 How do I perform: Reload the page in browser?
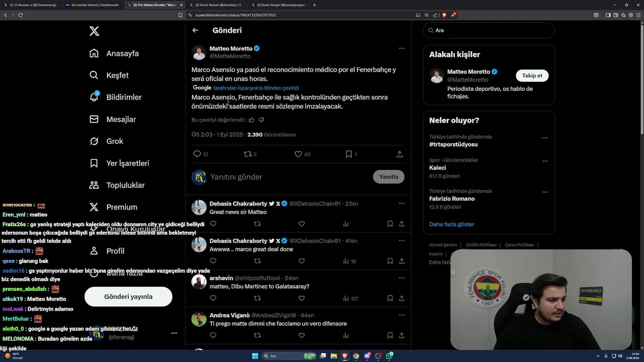(21, 15)
